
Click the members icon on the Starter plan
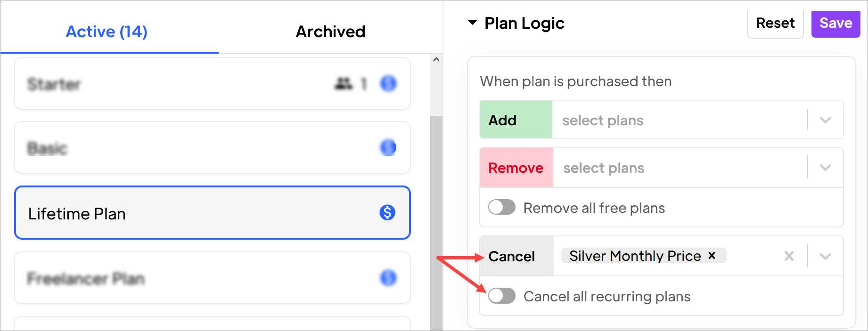pos(344,83)
